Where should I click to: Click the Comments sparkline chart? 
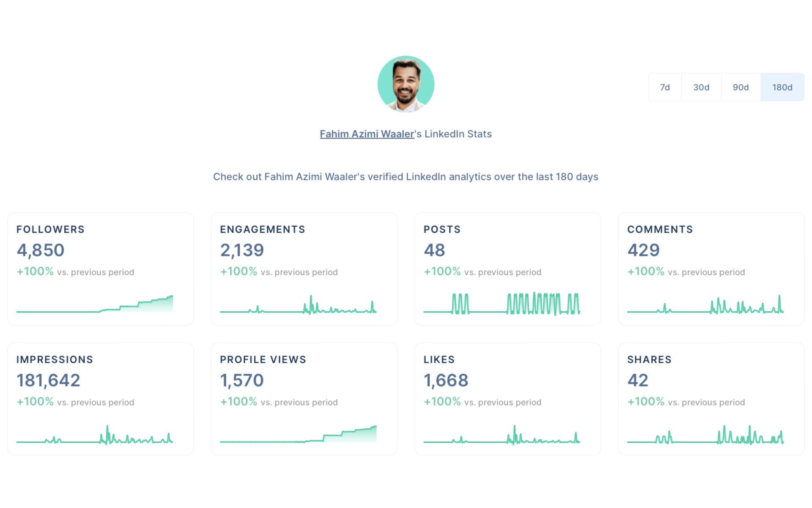[705, 304]
